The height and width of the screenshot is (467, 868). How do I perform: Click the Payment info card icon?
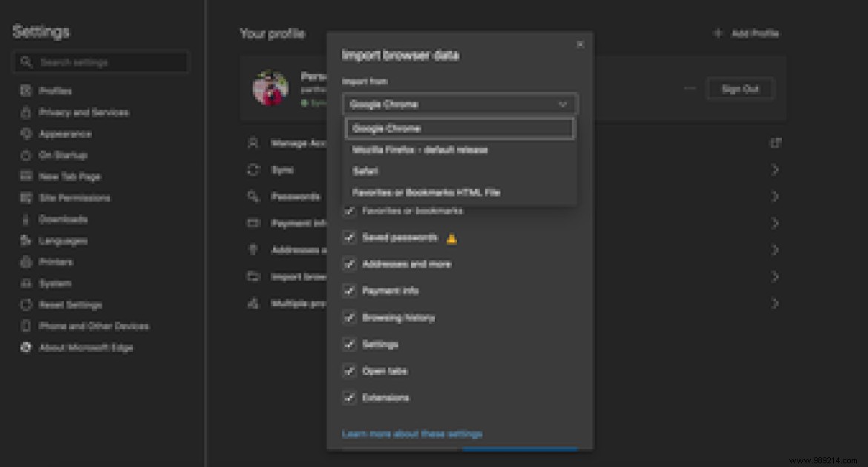(x=253, y=223)
